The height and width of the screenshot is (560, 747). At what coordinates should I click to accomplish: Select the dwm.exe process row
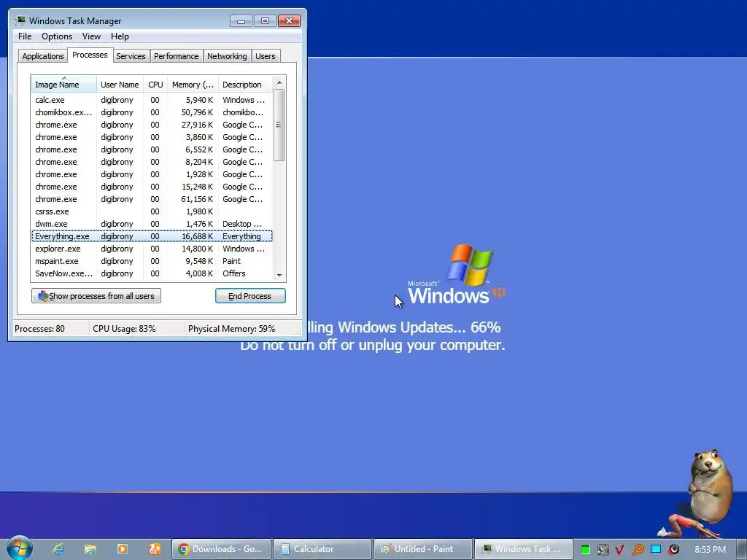pyautogui.click(x=152, y=224)
